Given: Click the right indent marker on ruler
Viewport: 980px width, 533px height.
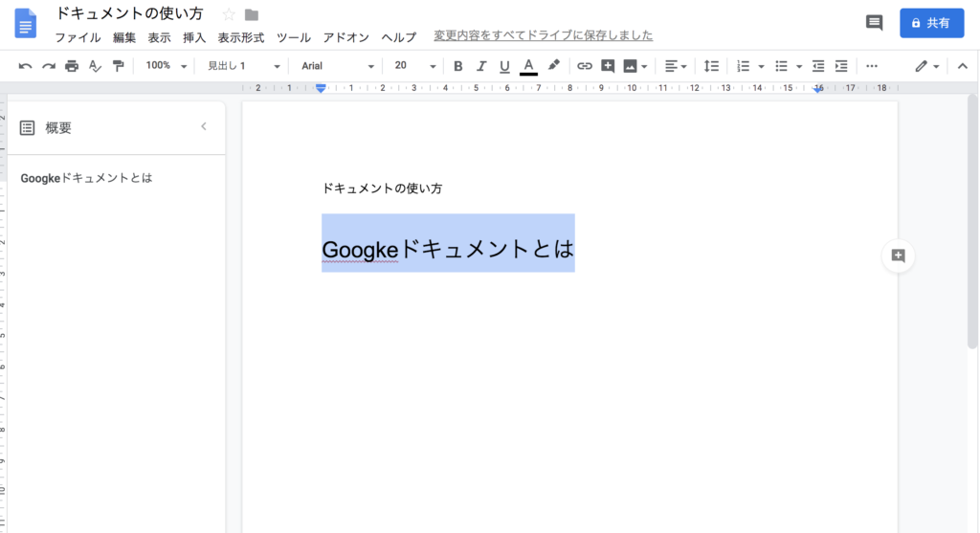Looking at the screenshot, I should coord(817,90).
